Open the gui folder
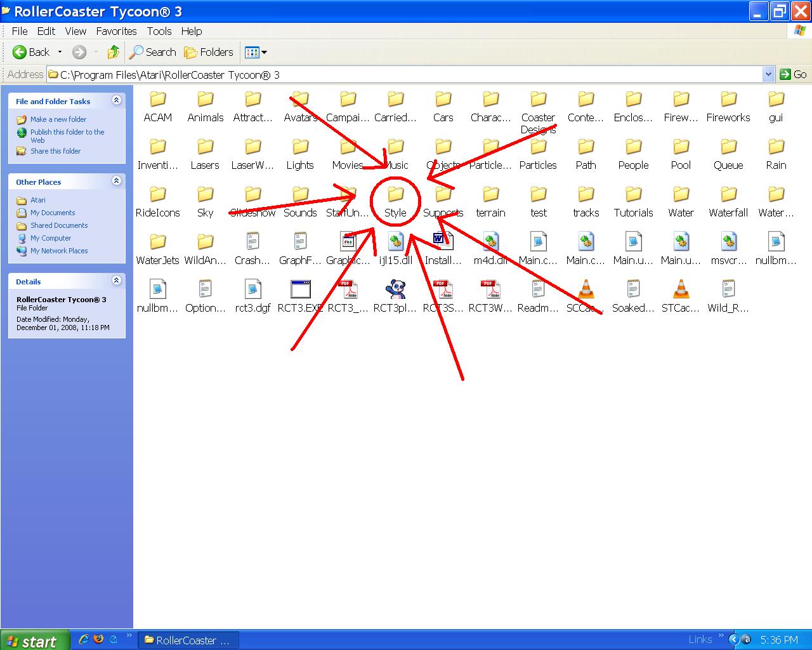 click(x=776, y=107)
